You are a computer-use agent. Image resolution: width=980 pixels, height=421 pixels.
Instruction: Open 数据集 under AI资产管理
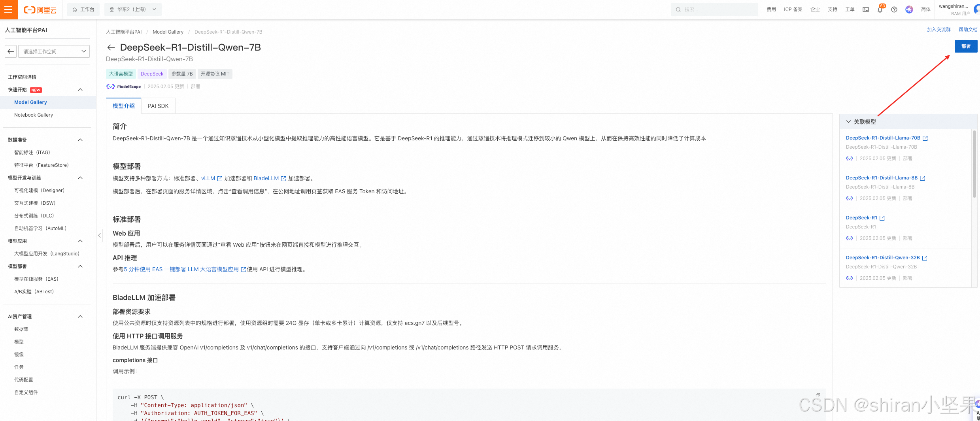tap(21, 329)
